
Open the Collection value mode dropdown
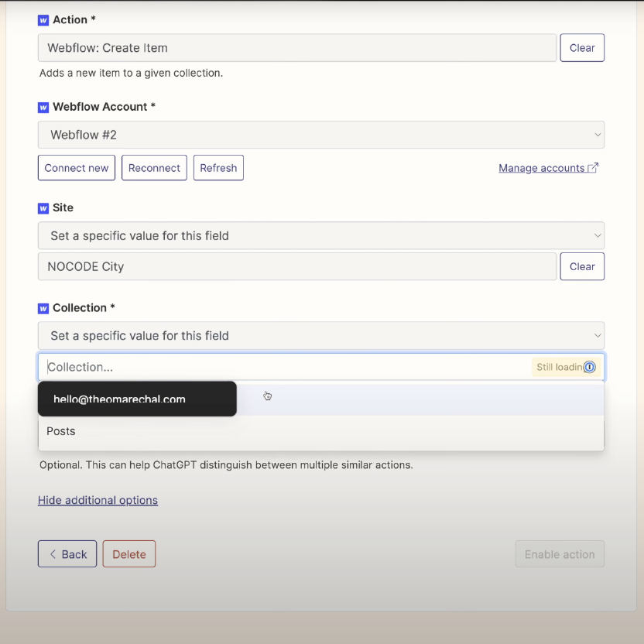321,336
